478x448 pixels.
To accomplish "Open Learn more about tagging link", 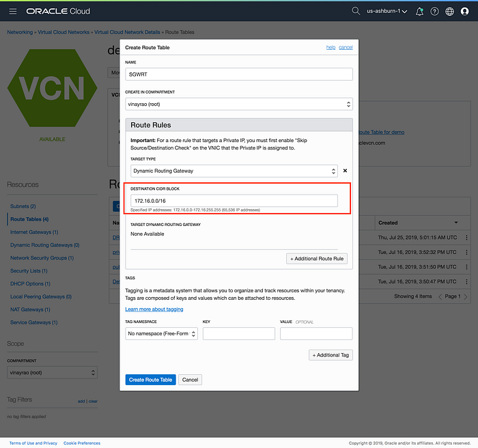I will [154, 309].
